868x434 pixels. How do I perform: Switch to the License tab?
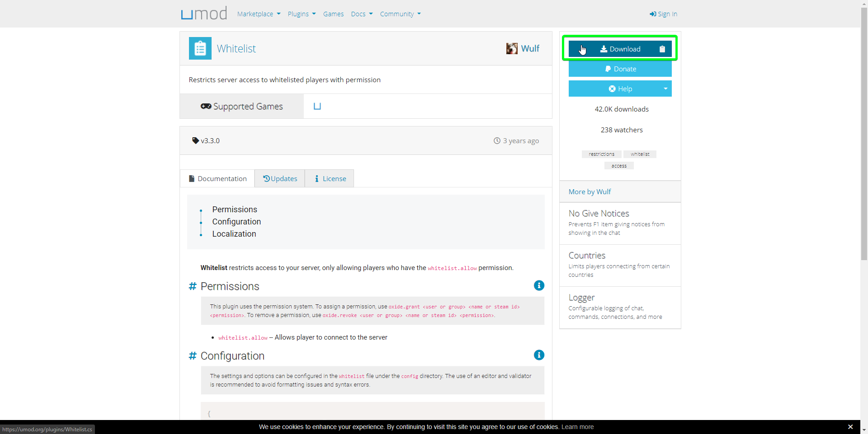330,178
